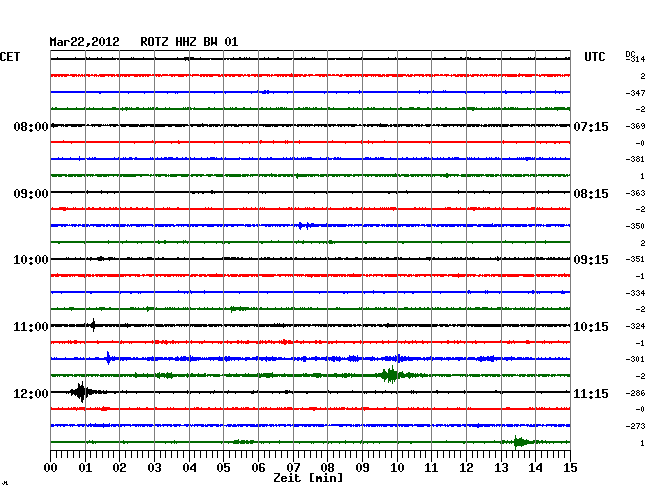Image resolution: width=650 pixels, height=494 pixels.
Task: Click the DC offset value -334
Action: [635, 293]
